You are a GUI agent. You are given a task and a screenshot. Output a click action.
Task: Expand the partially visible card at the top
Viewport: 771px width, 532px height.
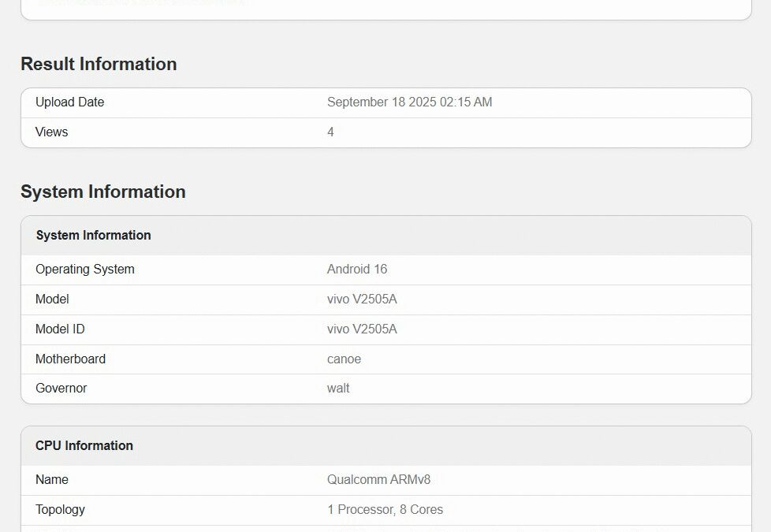385,8
